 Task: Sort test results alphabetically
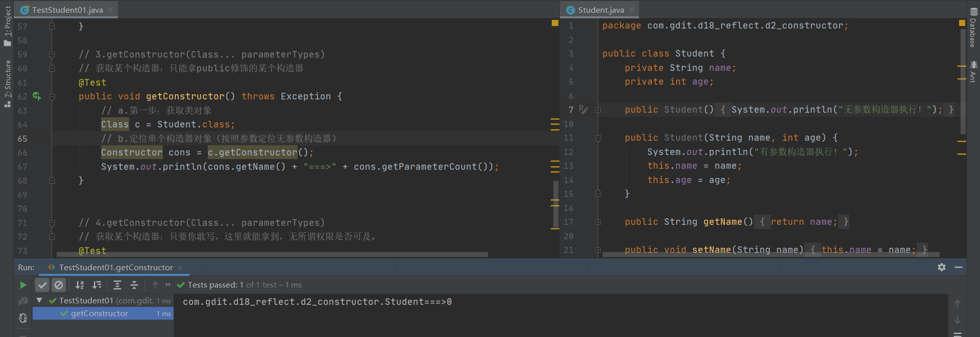80,285
